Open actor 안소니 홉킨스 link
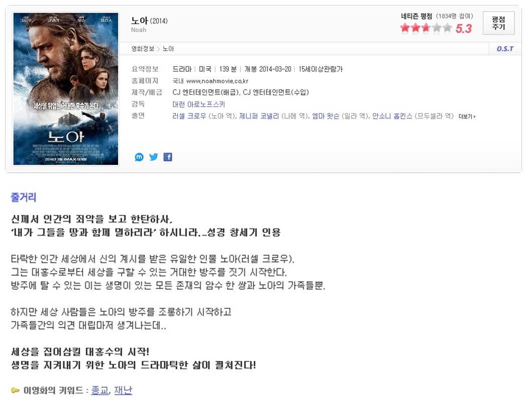This screenshot has height=420, width=527. point(392,116)
